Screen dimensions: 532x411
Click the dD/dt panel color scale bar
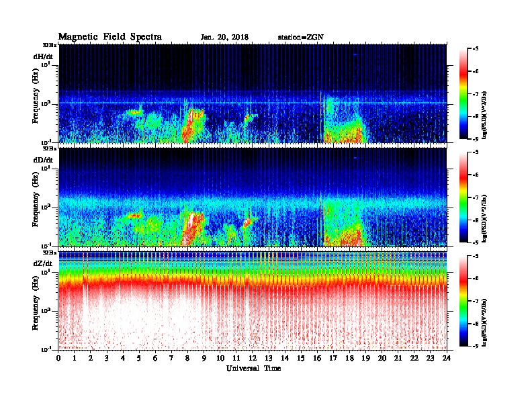[463, 197]
